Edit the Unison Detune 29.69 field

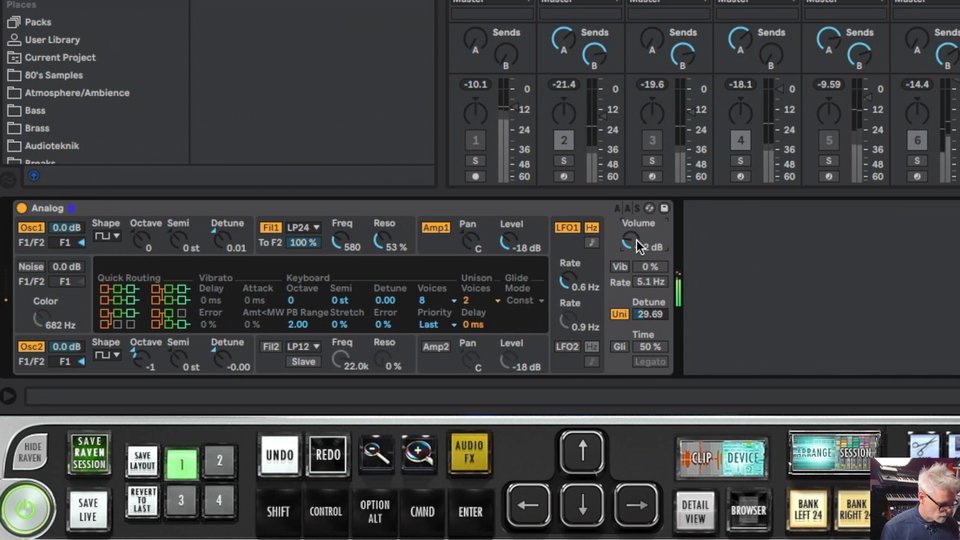pos(650,314)
